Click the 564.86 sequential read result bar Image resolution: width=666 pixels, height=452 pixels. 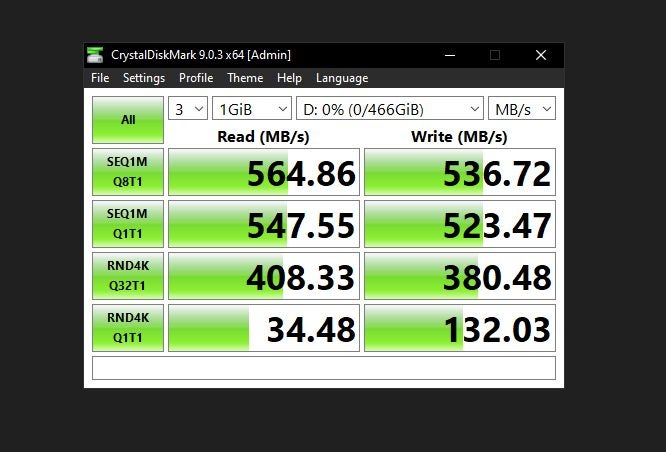pyautogui.click(x=264, y=172)
